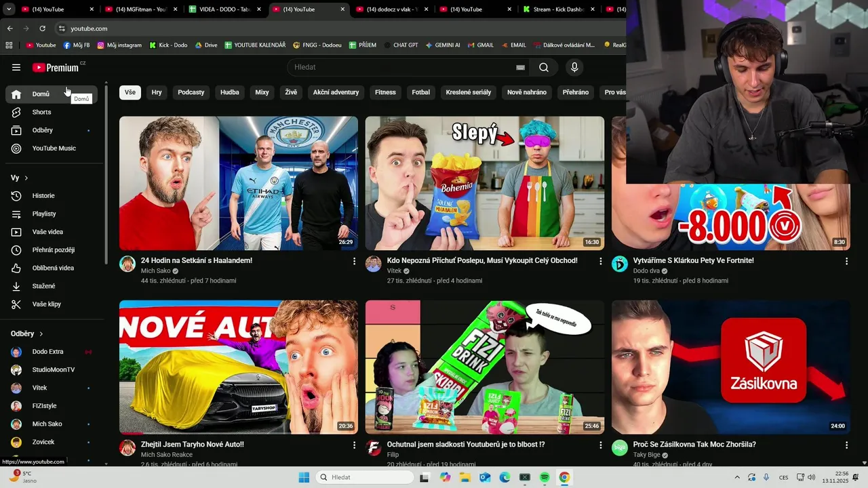Viewport: 868px width, 488px height.
Task: Open options menu for 24 Hodin na Setkání video
Action: [x=354, y=261]
